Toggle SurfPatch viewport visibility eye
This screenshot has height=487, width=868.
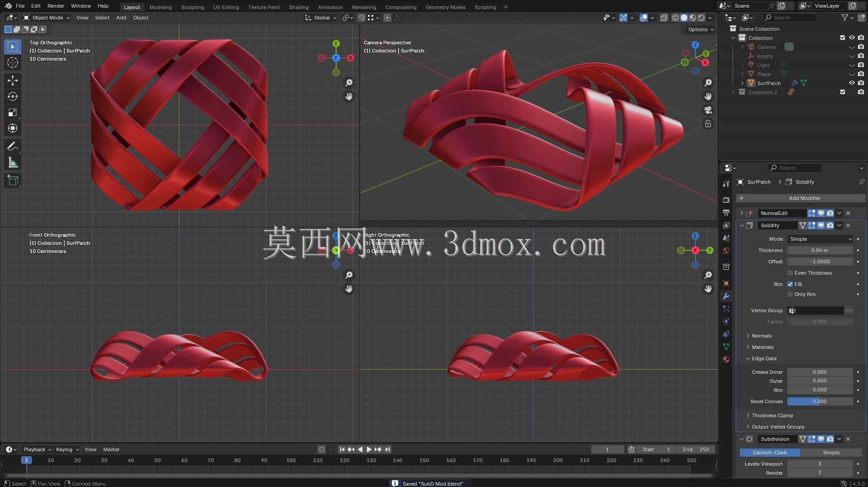point(852,83)
